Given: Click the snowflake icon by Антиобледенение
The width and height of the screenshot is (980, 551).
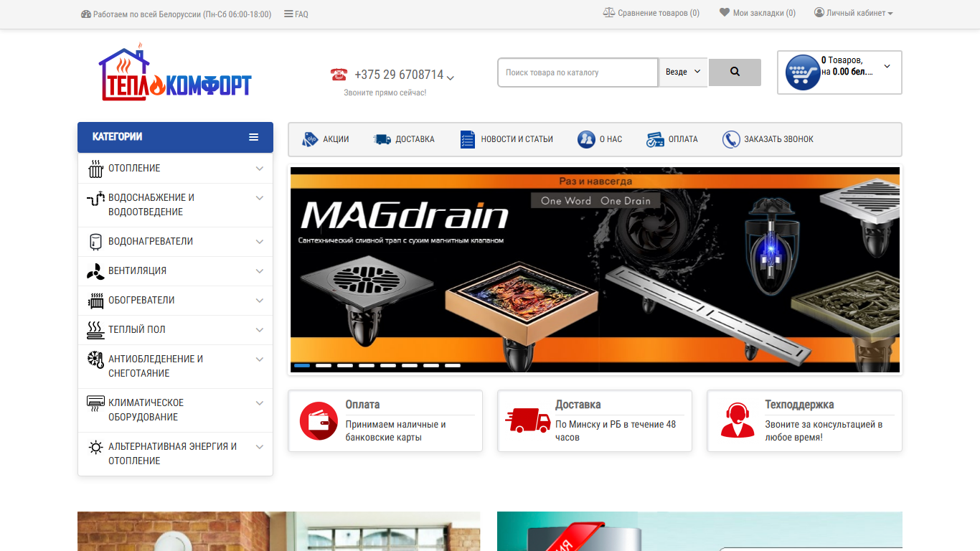Looking at the screenshot, I should click(95, 359).
